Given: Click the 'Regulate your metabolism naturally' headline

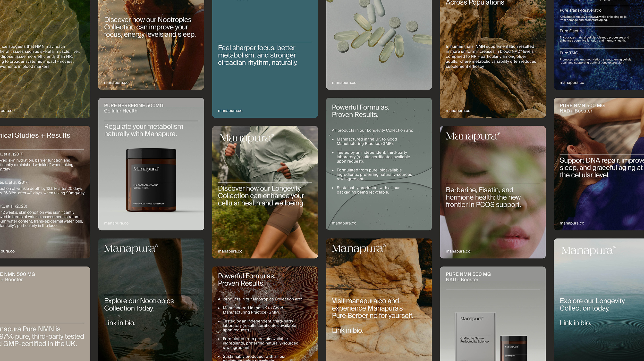Looking at the screenshot, I should (143, 130).
